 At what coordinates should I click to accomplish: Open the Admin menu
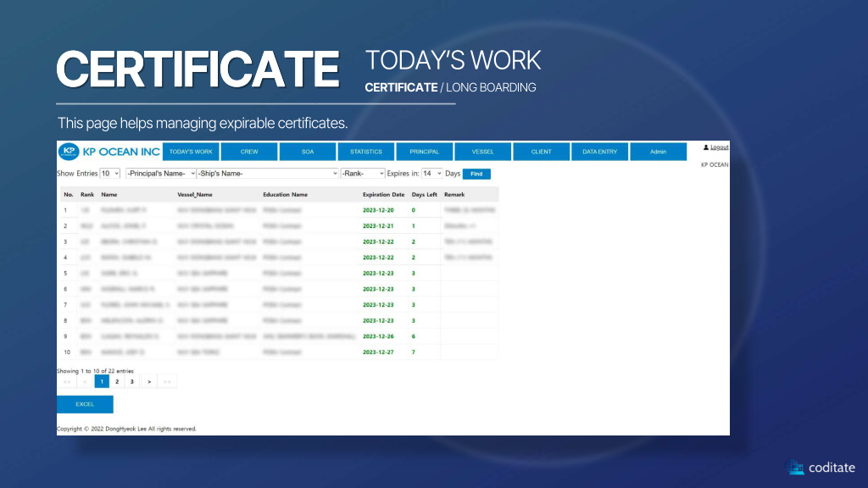coord(659,152)
